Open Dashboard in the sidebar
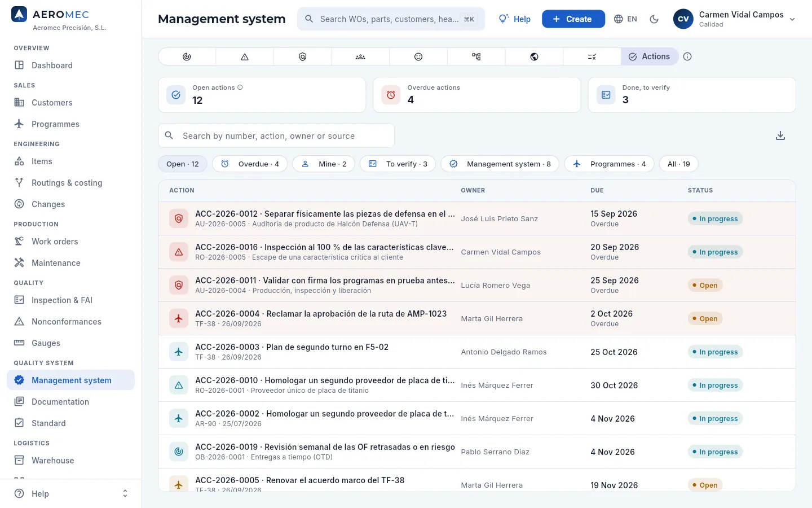Screen dimensions: 812x508 (71, 65)
